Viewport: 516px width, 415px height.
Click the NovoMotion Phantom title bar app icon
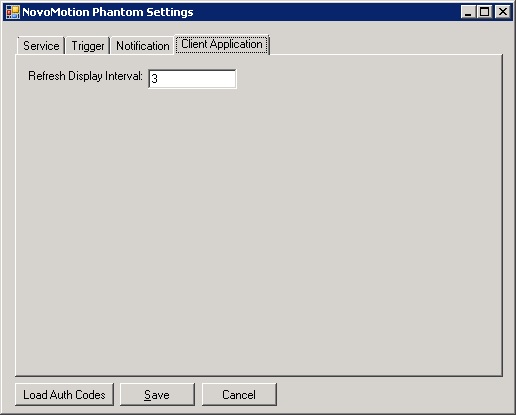click(x=13, y=12)
